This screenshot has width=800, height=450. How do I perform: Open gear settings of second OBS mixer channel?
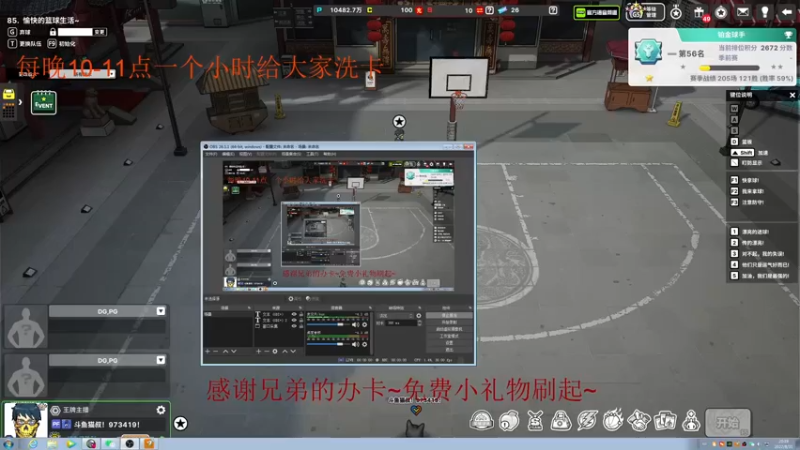(x=365, y=344)
